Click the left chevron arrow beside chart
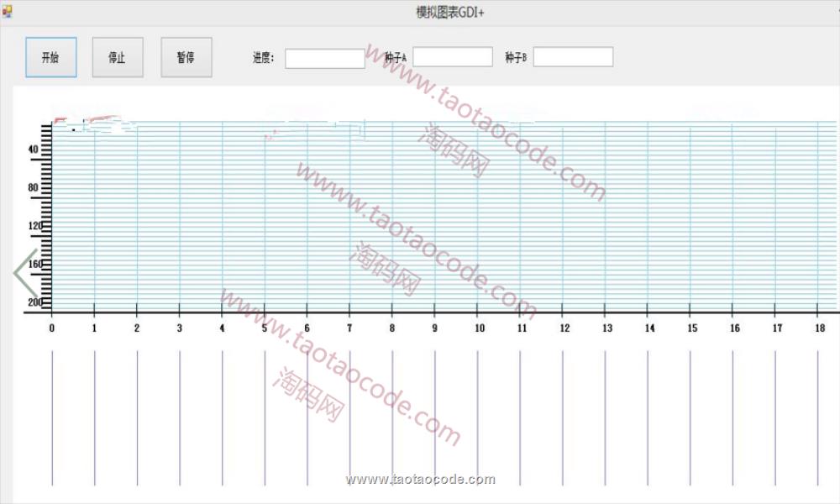Viewport: 840px width, 504px height. click(25, 272)
